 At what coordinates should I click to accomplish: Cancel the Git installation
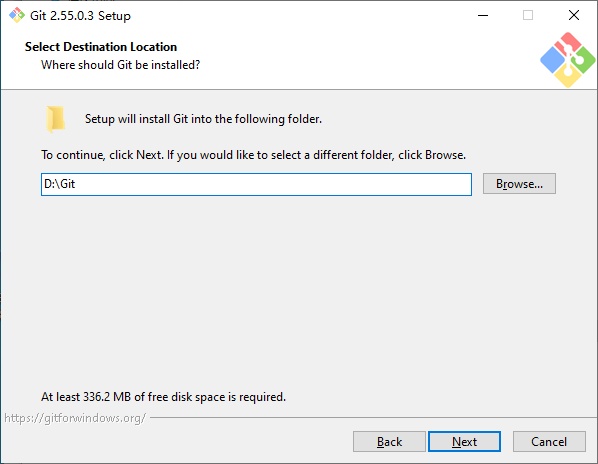(549, 442)
